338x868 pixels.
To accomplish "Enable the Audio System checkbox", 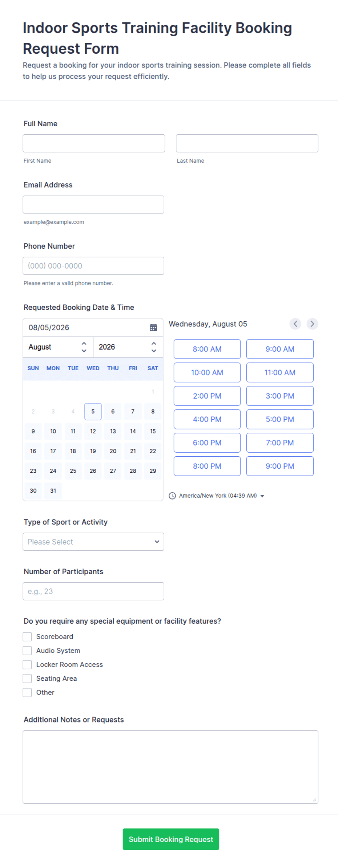I will click(27, 651).
